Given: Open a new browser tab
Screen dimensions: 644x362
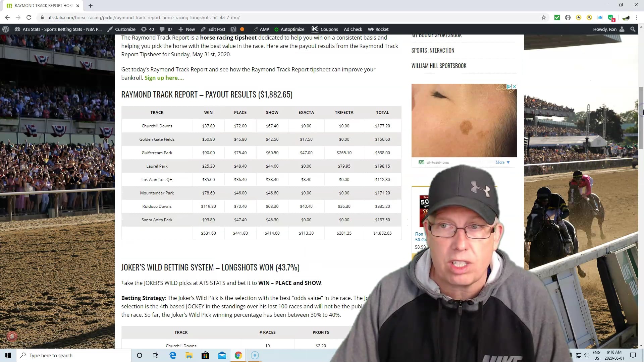Looking at the screenshot, I should [91, 5].
